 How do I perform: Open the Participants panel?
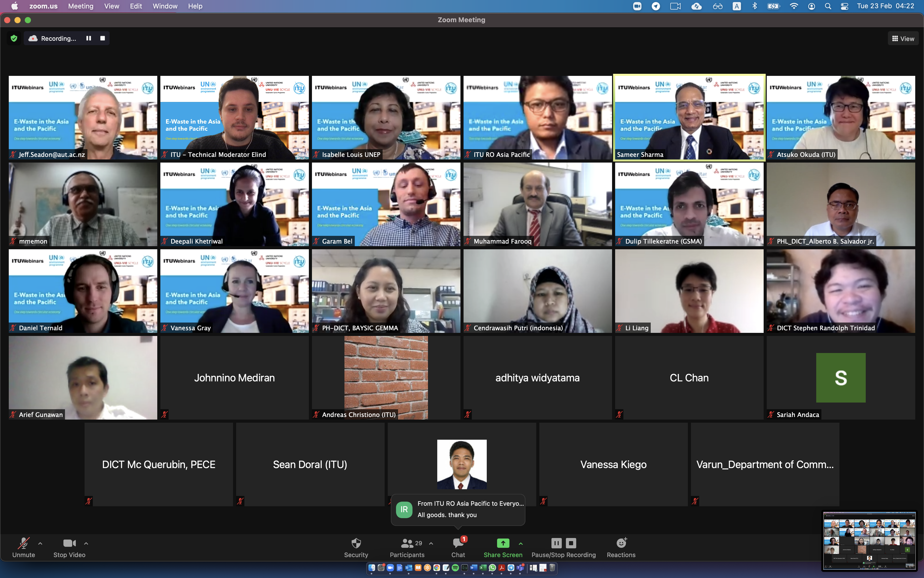pos(407,547)
